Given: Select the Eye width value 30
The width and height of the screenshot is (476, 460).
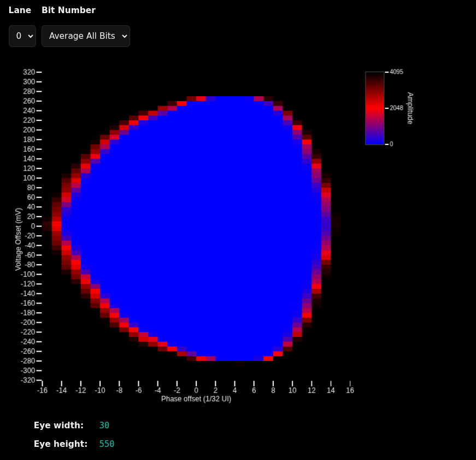Looking at the screenshot, I should pos(104,425).
